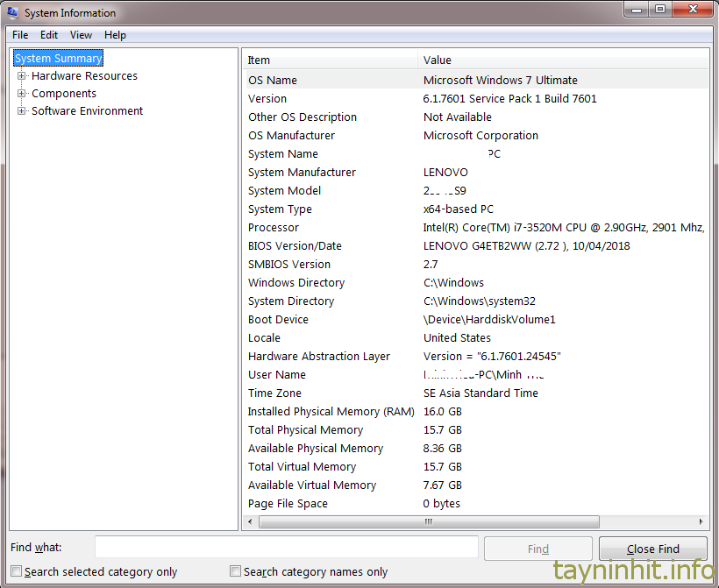The height and width of the screenshot is (588, 719).
Task: Click the Value column header
Action: pyautogui.click(x=561, y=60)
